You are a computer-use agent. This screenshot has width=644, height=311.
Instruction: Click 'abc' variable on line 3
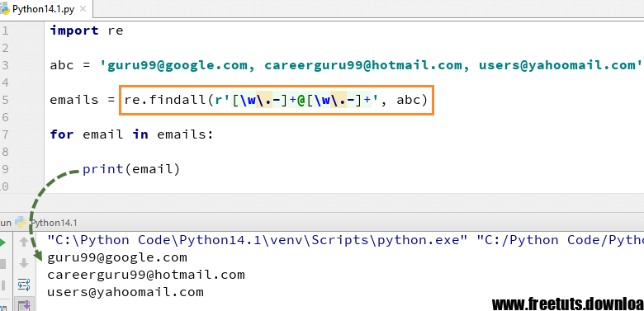pyautogui.click(x=62, y=65)
